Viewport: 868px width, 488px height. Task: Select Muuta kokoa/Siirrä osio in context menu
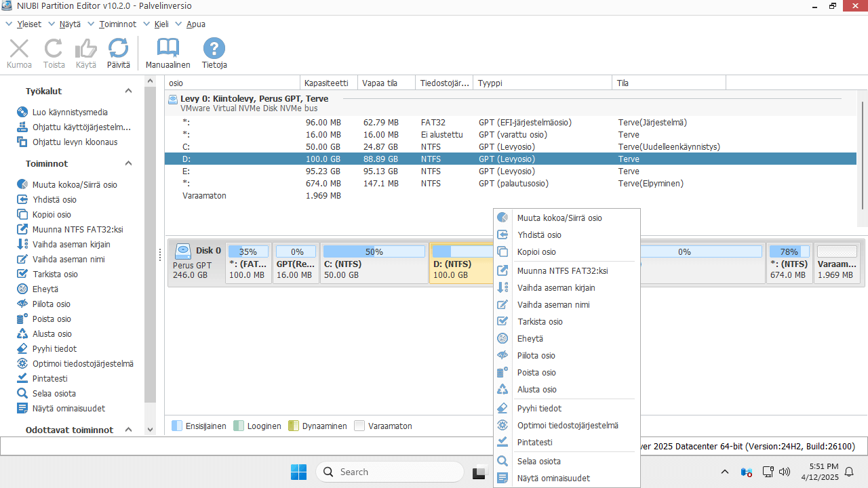point(559,218)
